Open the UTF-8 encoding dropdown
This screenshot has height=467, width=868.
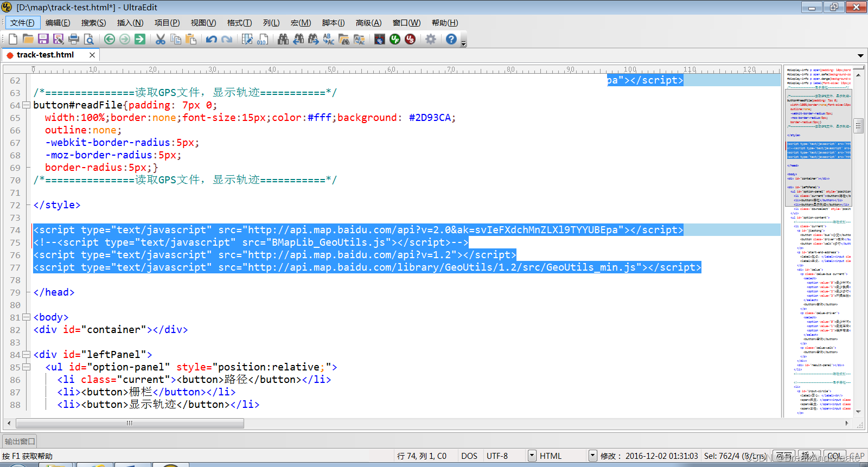point(532,456)
